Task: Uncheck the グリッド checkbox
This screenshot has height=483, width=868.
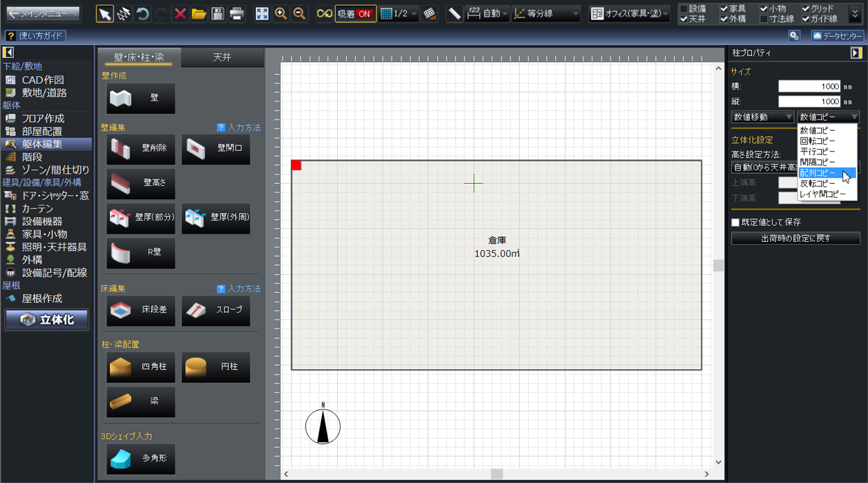Action: [x=806, y=8]
